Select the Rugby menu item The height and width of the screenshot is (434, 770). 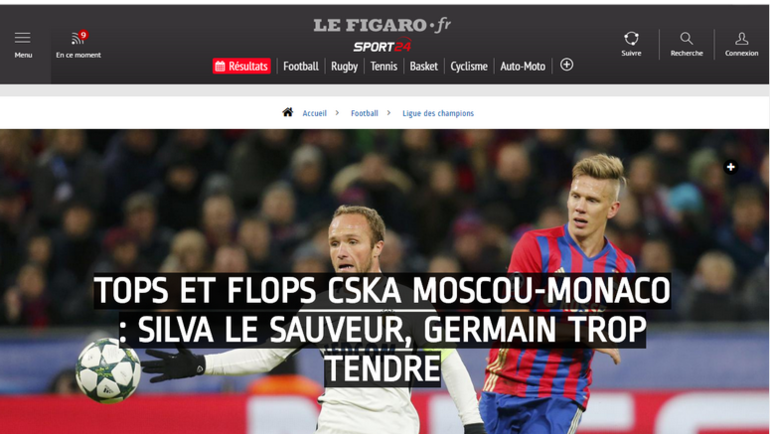344,66
